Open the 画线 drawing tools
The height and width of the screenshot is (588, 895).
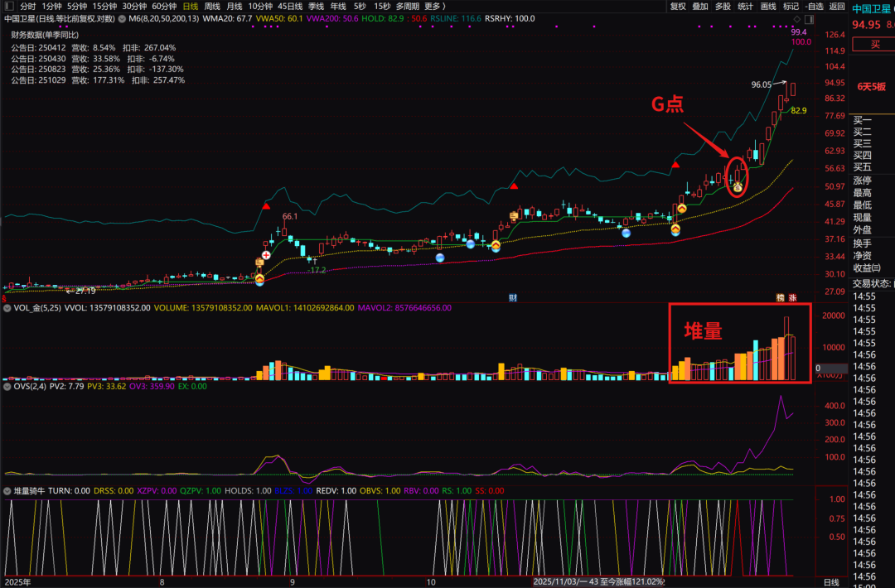coord(768,7)
